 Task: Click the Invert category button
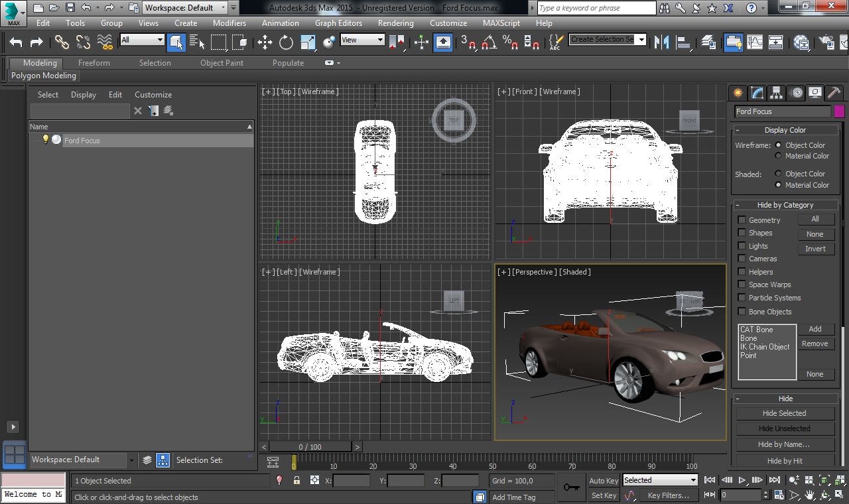pos(815,249)
